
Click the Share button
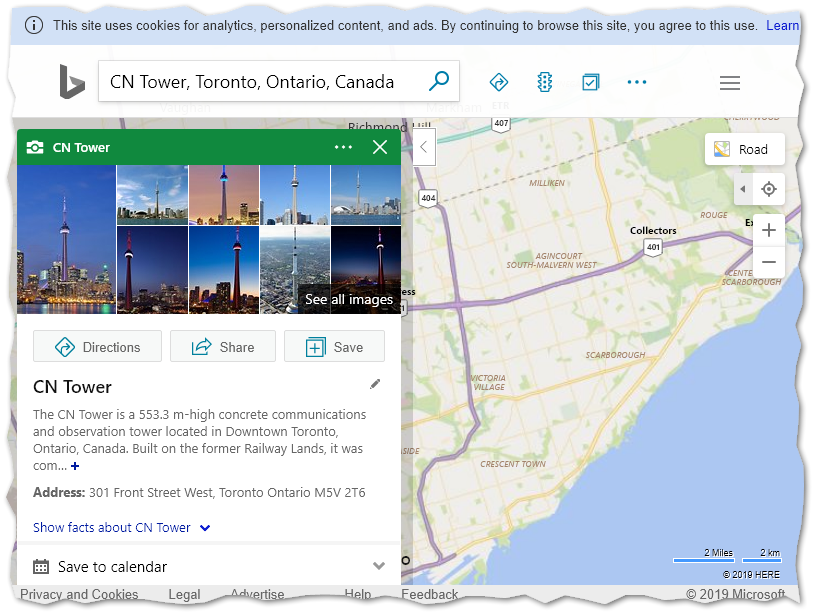click(223, 347)
